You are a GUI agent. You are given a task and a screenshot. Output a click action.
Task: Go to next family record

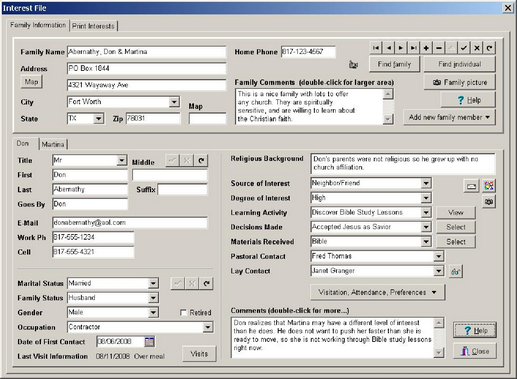401,48
